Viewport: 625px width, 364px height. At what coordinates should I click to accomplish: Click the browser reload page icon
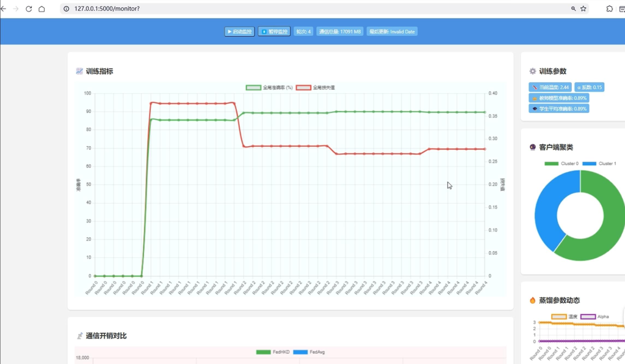pos(29,9)
